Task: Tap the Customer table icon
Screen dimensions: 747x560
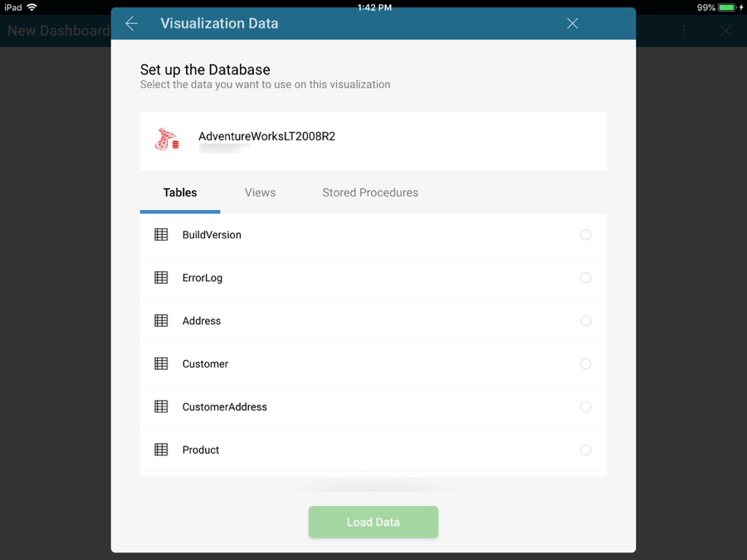Action: tap(161, 364)
